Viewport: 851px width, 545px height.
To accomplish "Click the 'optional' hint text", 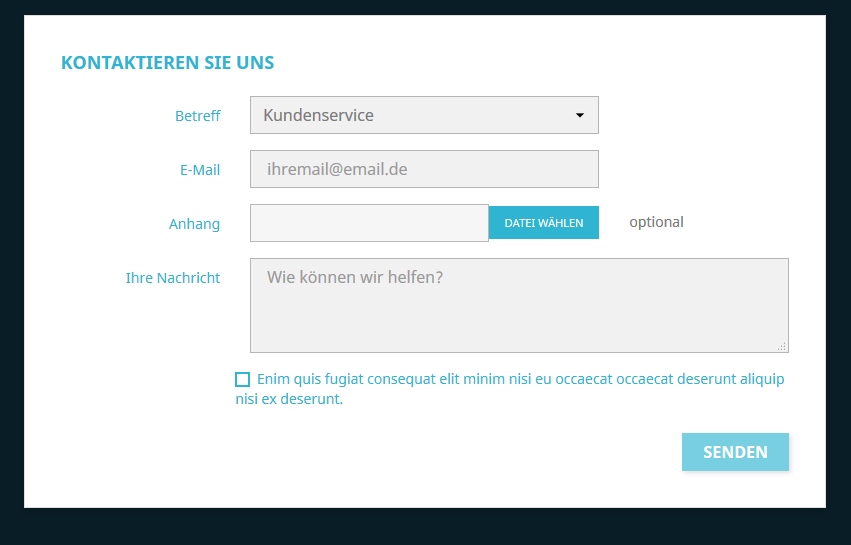I will 656,222.
